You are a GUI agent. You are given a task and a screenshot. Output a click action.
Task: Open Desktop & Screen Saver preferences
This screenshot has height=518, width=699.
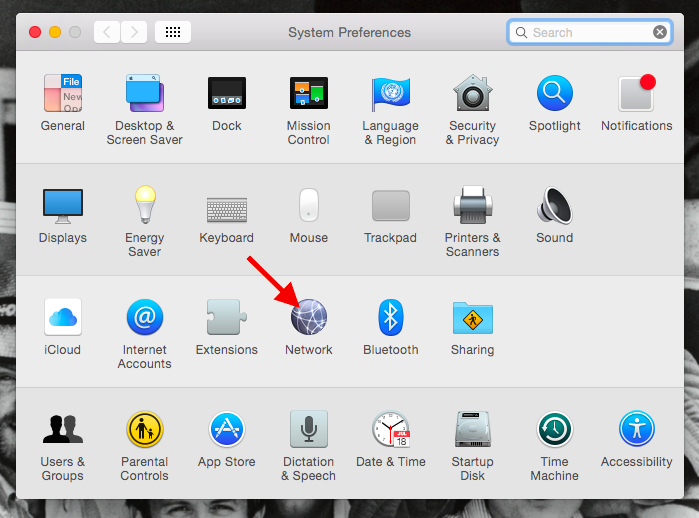(x=144, y=94)
